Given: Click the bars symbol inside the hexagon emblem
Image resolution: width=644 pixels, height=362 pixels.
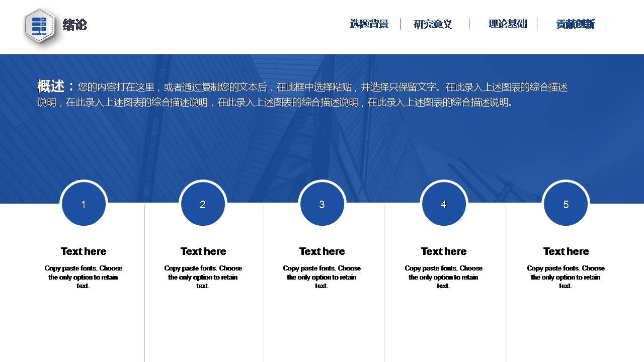Looking at the screenshot, I should pos(40,25).
